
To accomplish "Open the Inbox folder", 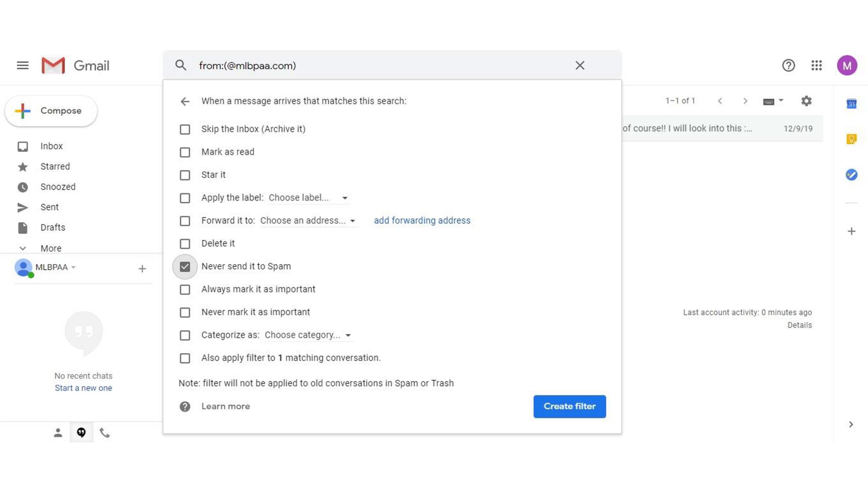I will point(51,146).
